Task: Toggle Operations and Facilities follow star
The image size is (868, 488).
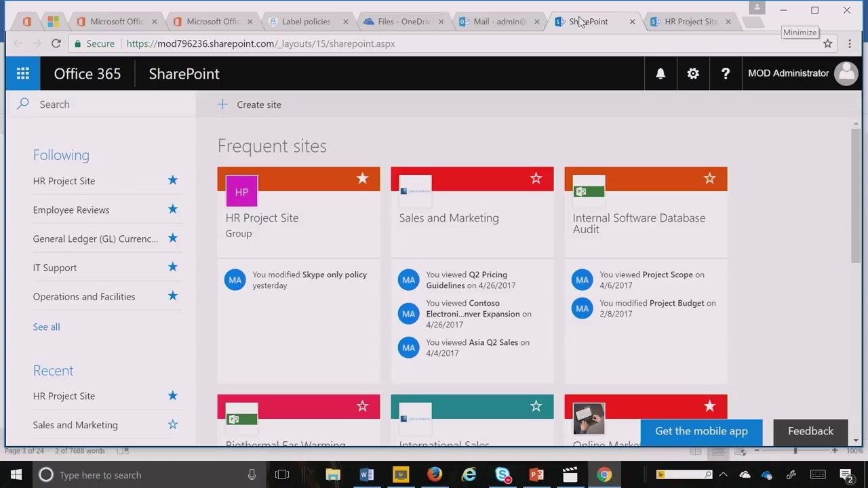Action: coord(173,296)
